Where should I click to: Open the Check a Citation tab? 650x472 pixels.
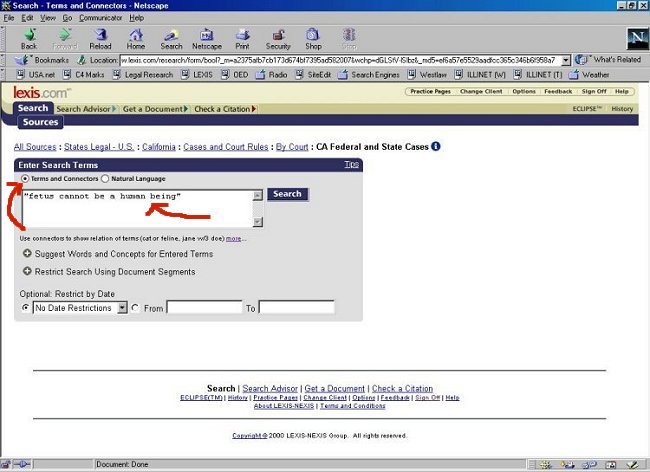tap(226, 109)
